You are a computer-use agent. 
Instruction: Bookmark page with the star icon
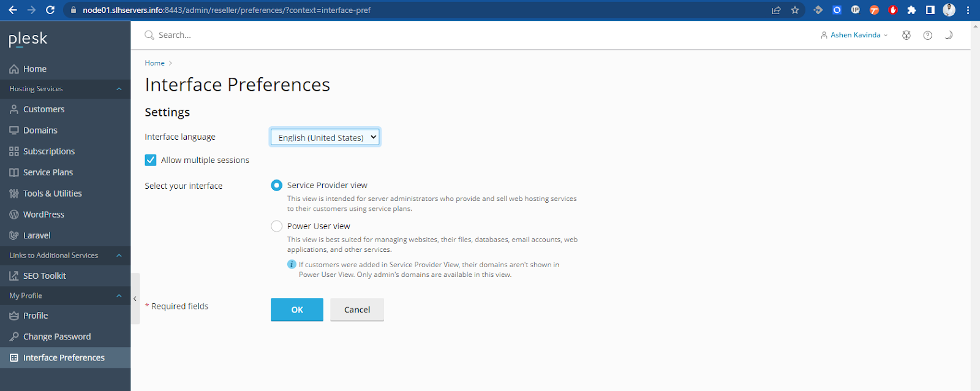coord(794,10)
